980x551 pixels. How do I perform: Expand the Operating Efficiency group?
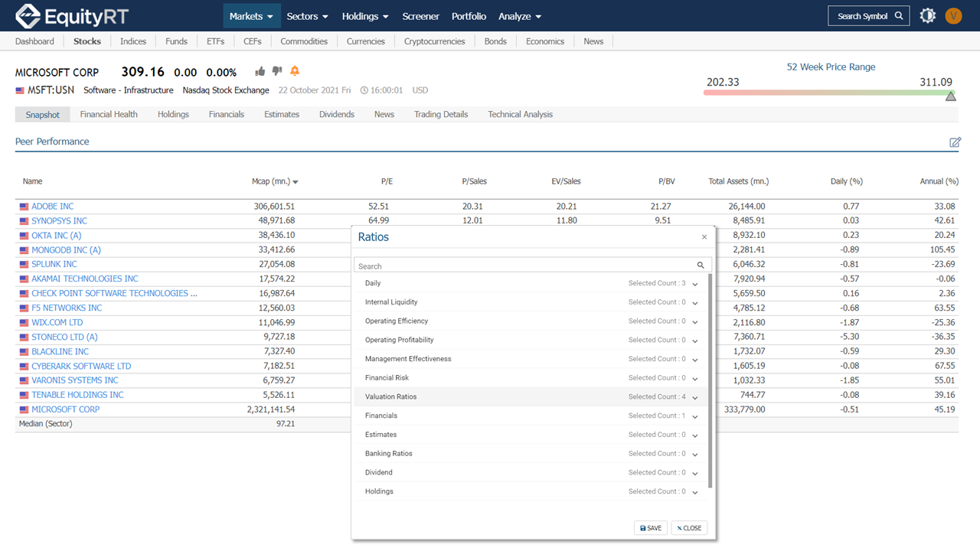(x=695, y=321)
